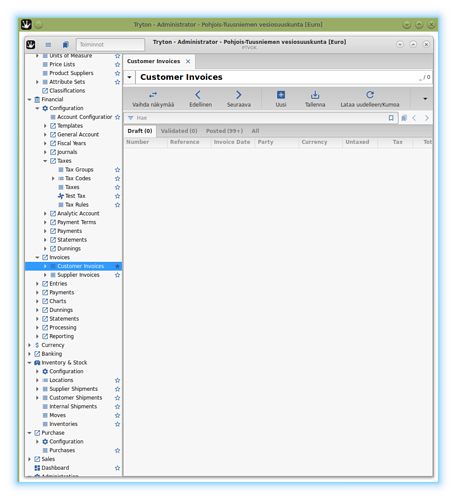Toggle favorite star for Locations
The height and width of the screenshot is (500, 456).
coord(117,380)
